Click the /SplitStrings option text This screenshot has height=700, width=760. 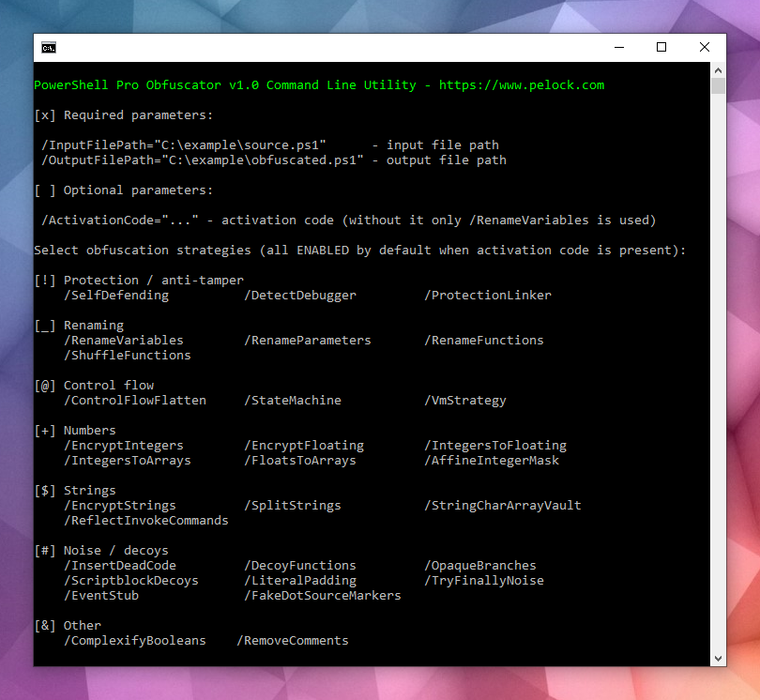[293, 506]
